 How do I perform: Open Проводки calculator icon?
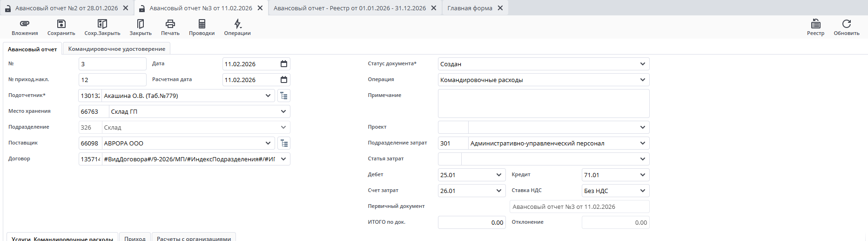(202, 24)
